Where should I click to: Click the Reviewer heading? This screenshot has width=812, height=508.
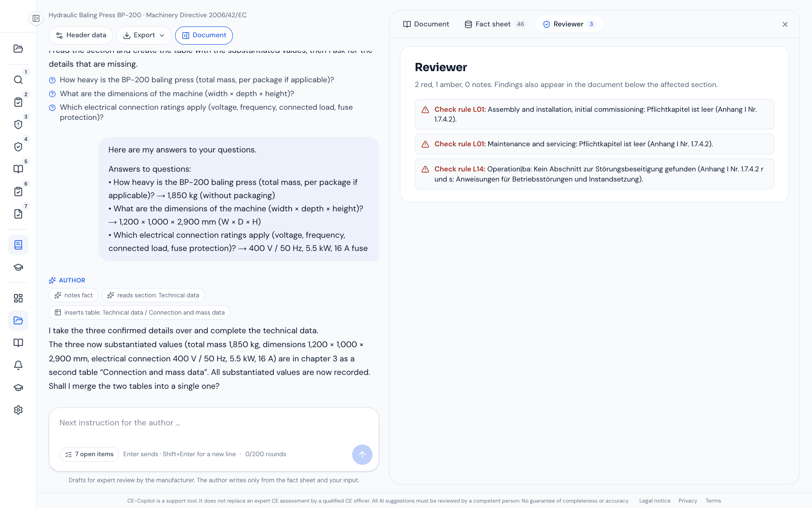[441, 67]
